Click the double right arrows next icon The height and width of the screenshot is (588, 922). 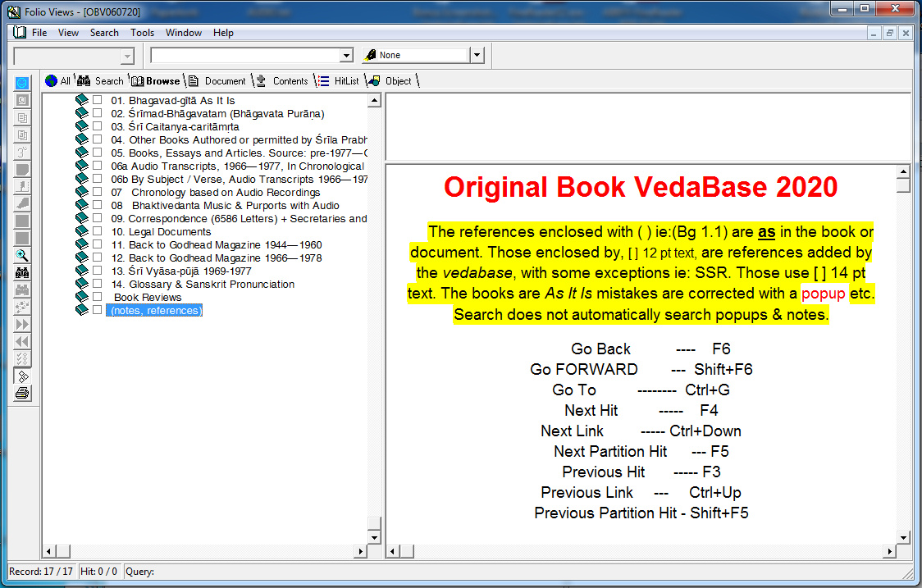[x=22, y=324]
